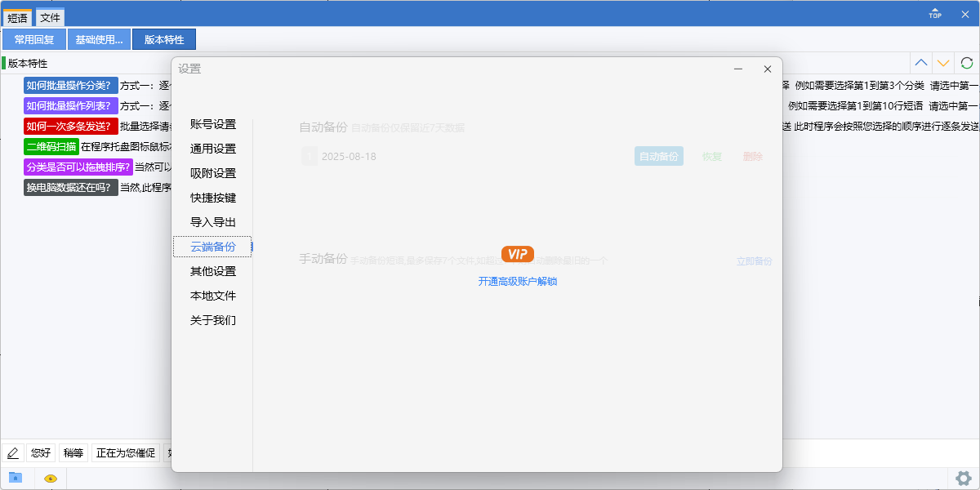Click the blue icon at bottom left corner
The height and width of the screenshot is (490, 980).
tap(14, 477)
